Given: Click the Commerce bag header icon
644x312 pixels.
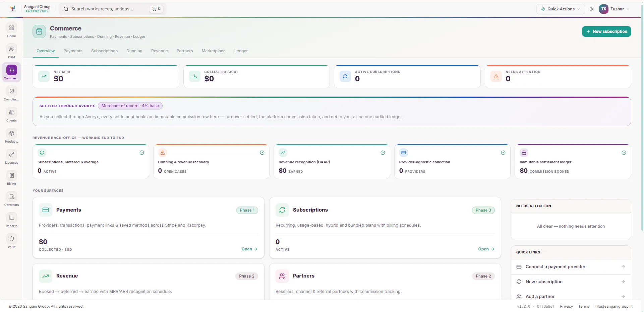Looking at the screenshot, I should click(39, 31).
